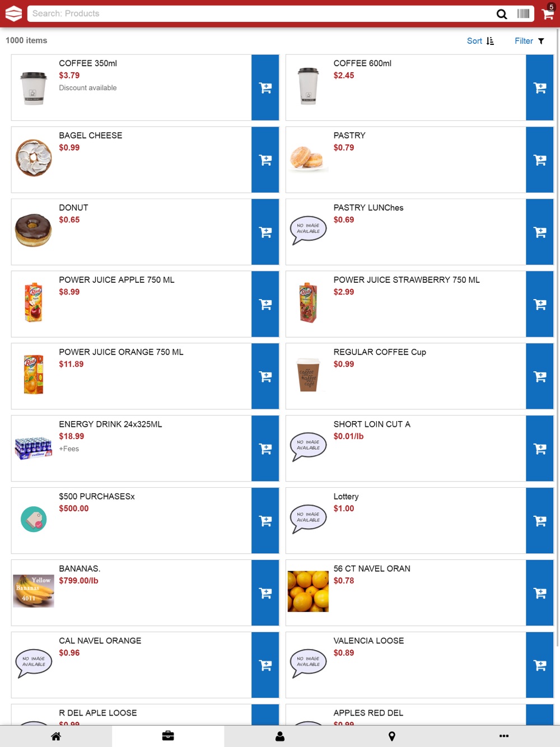The image size is (560, 747).
Task: Open the Filter options
Action: click(x=529, y=41)
